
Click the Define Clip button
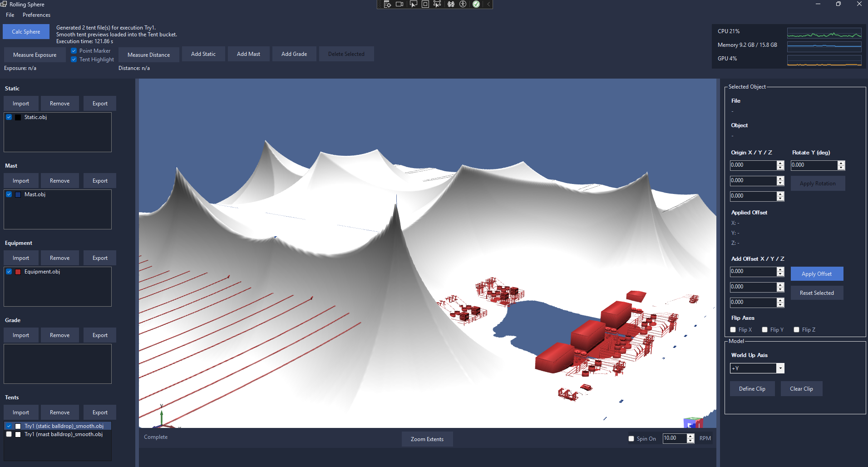point(752,389)
